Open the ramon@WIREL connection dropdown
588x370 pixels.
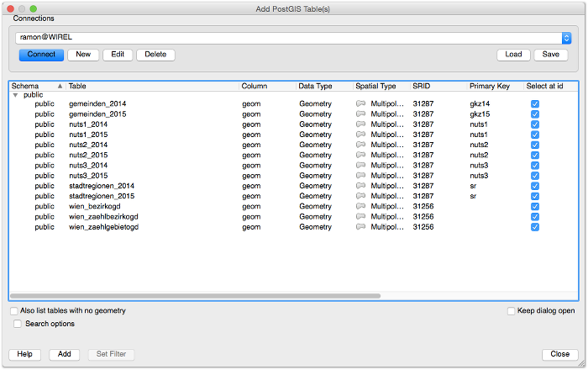click(x=566, y=38)
